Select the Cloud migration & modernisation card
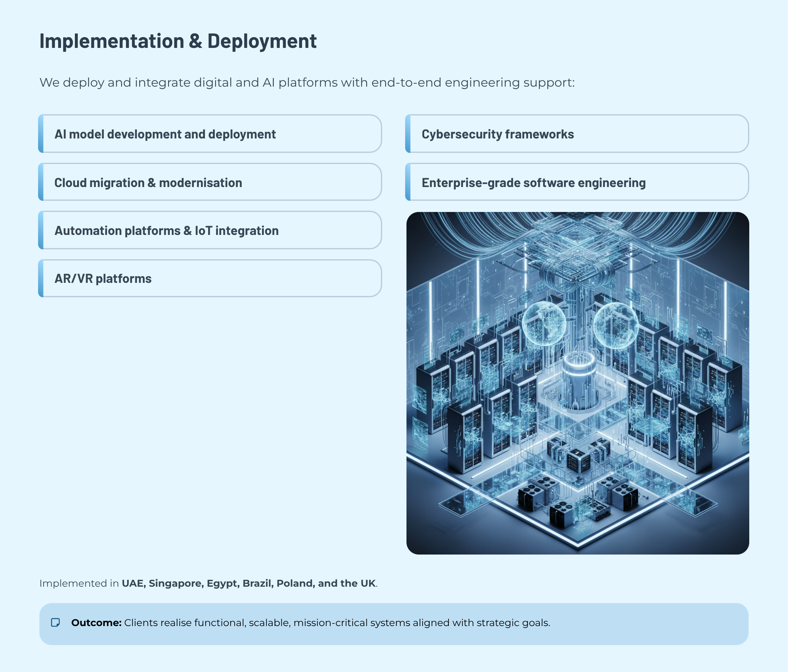The height and width of the screenshot is (672, 788). [x=210, y=182]
